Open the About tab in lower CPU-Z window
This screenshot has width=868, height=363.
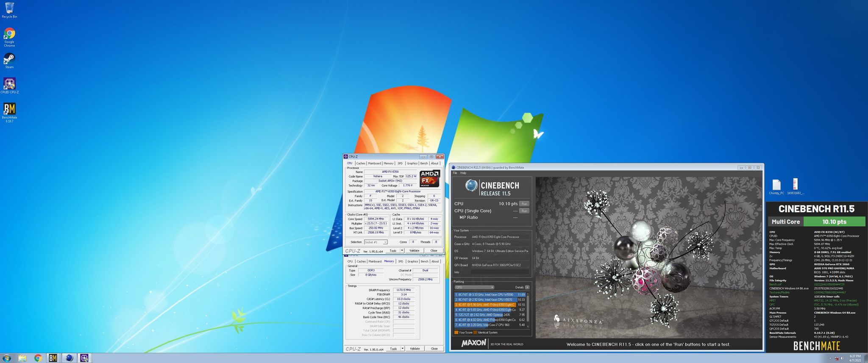(x=435, y=261)
